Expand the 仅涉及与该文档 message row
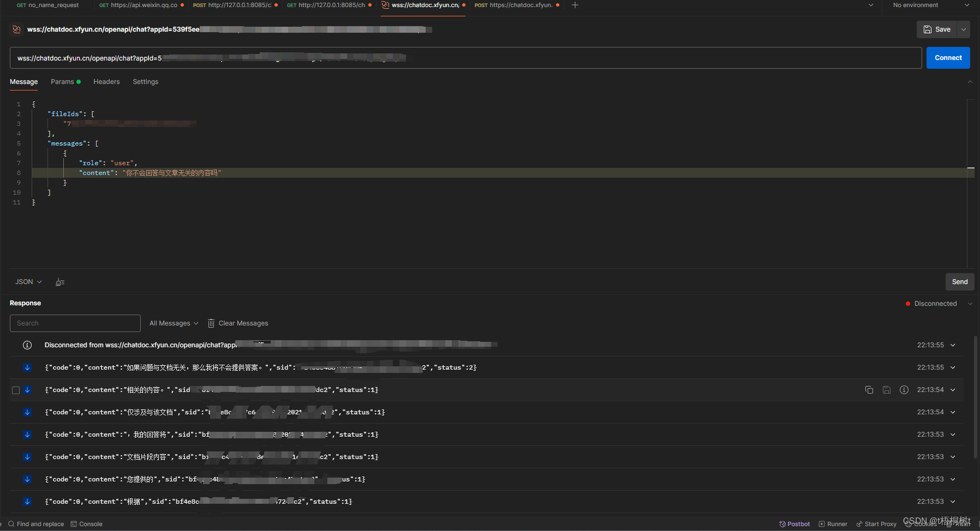Screen dimensions: 980x531 [x=953, y=412]
